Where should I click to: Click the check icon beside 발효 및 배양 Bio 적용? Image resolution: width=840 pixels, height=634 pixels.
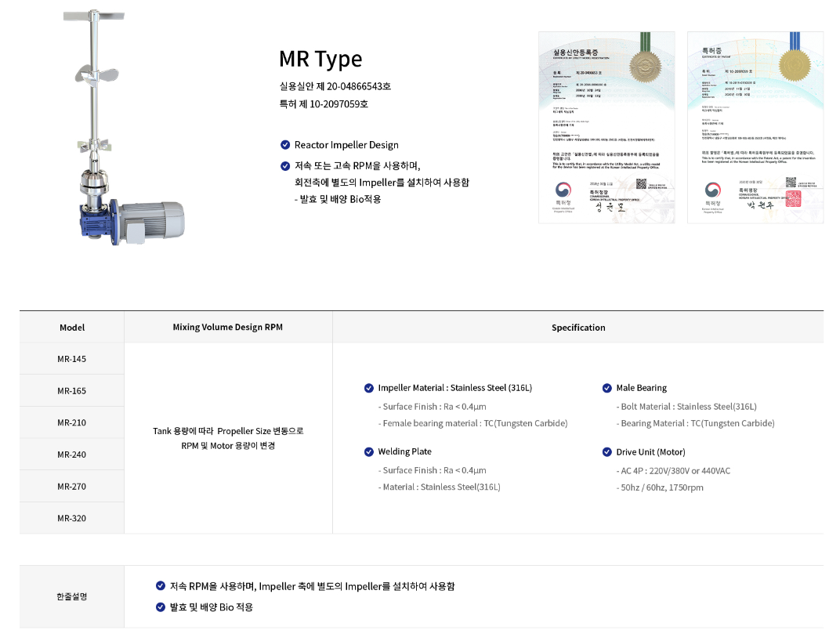tap(161, 607)
